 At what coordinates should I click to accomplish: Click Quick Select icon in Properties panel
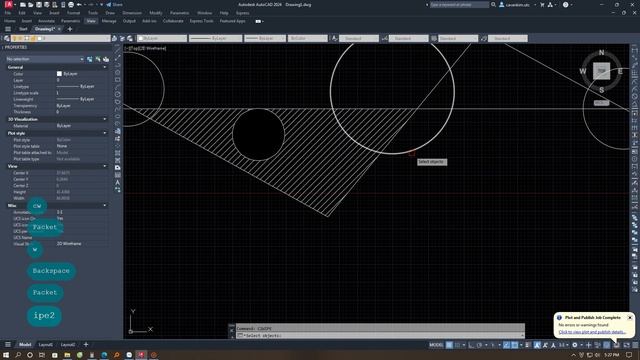click(106, 59)
